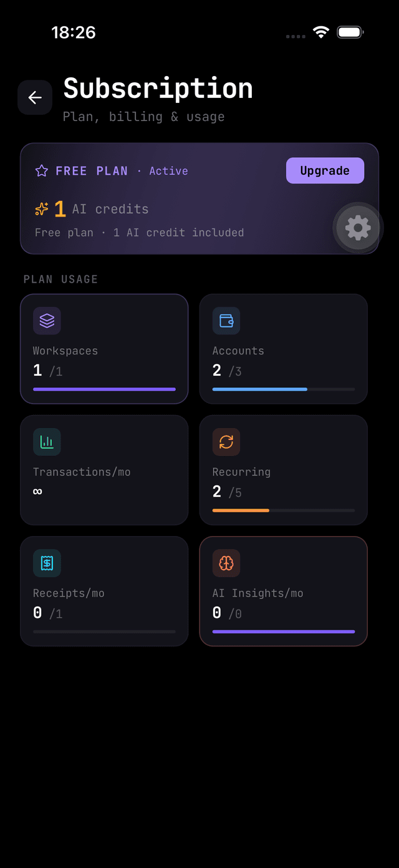Click the Accounts wallet icon

tap(226, 321)
